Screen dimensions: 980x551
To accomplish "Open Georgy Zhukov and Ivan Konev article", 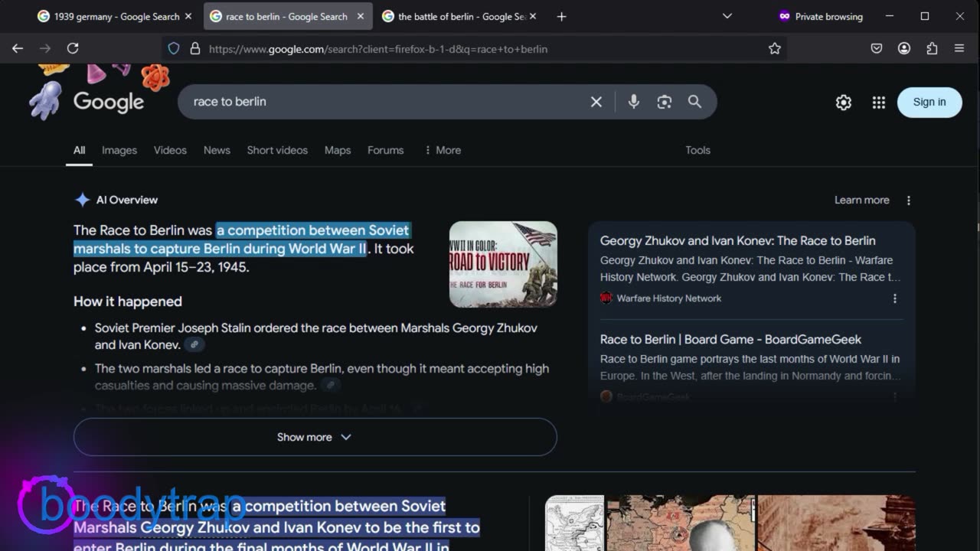I will click(x=738, y=240).
